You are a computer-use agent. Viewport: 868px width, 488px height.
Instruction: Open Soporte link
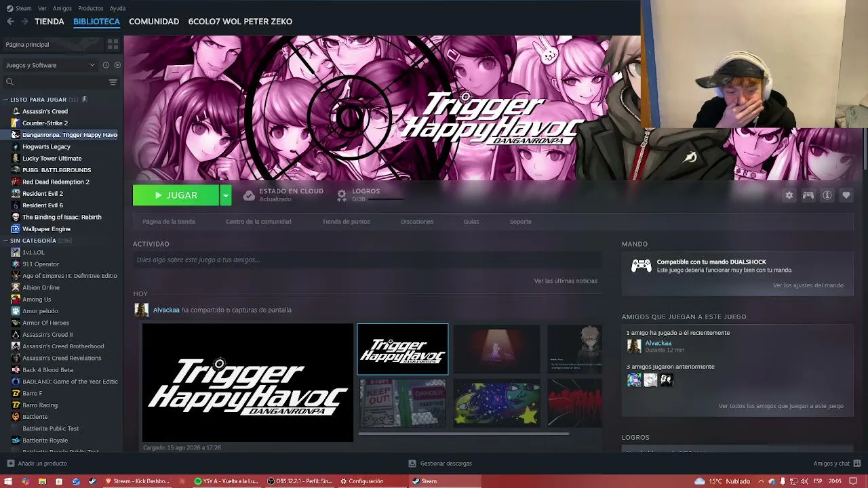tap(521, 222)
